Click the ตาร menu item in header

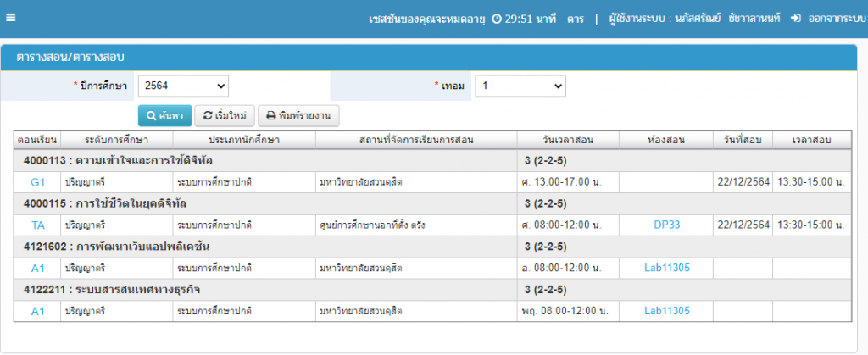[576, 19]
